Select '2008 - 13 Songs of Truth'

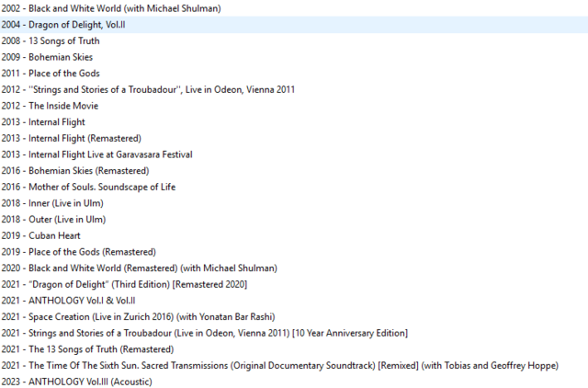[51, 40]
